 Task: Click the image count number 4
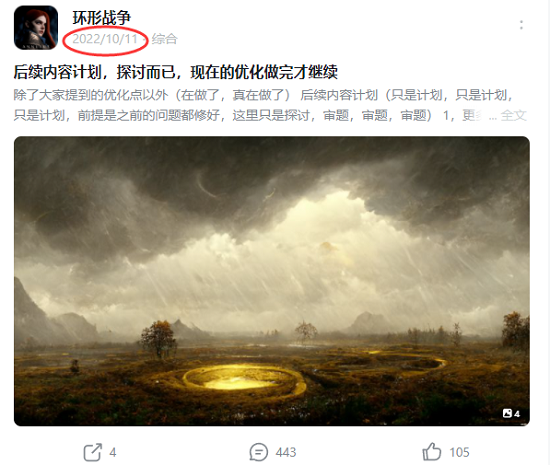tap(517, 414)
